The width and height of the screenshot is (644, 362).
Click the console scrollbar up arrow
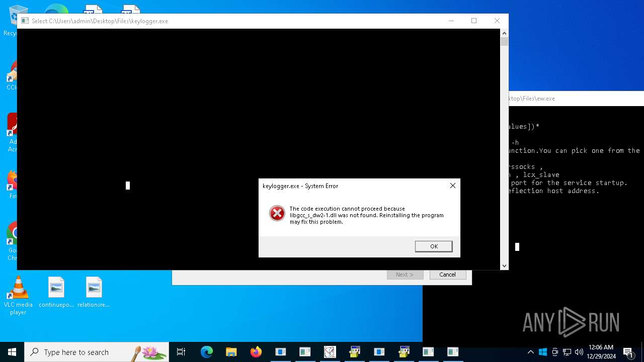(504, 33)
